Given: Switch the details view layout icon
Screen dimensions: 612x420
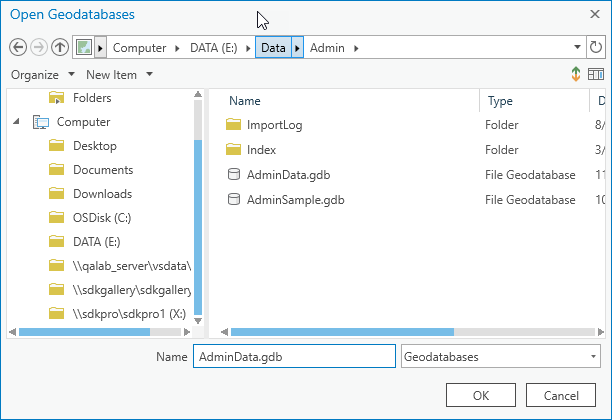Looking at the screenshot, I should tap(596, 74).
